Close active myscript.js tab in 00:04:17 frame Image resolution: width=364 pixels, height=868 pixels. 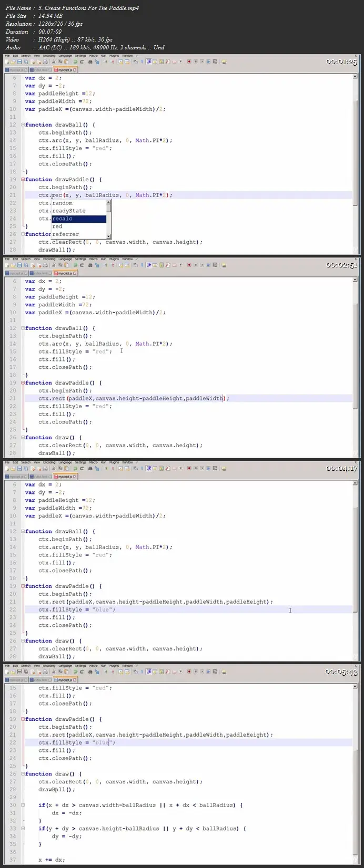click(75, 476)
